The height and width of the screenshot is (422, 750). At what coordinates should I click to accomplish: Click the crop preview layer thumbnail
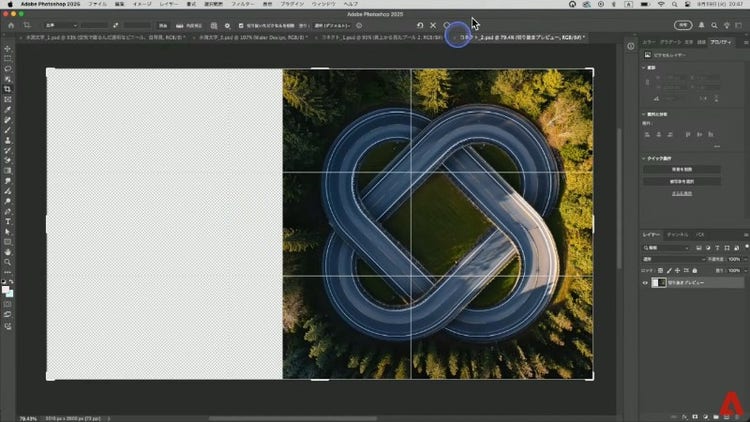point(658,283)
